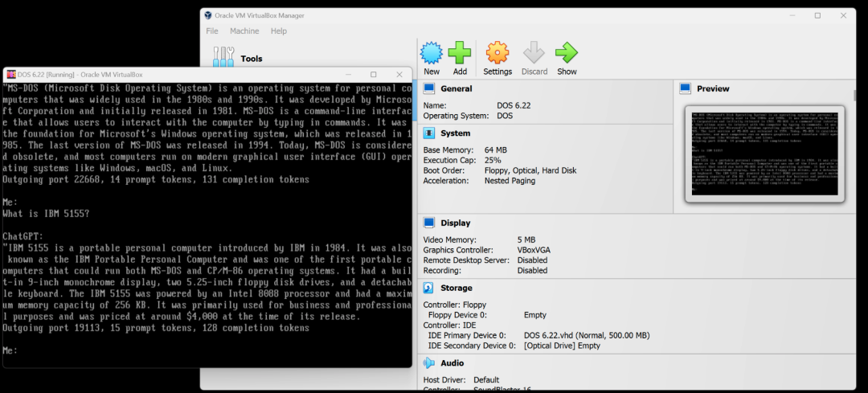Click the name value 'DOS 6.22'

[x=513, y=105]
